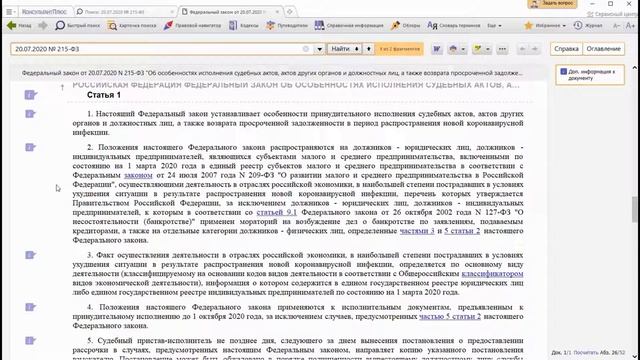Open the Справка tab button

pos(567,49)
